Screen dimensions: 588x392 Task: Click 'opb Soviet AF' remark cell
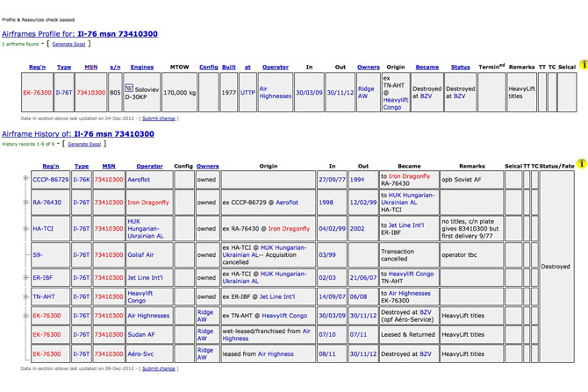pyautogui.click(x=471, y=180)
